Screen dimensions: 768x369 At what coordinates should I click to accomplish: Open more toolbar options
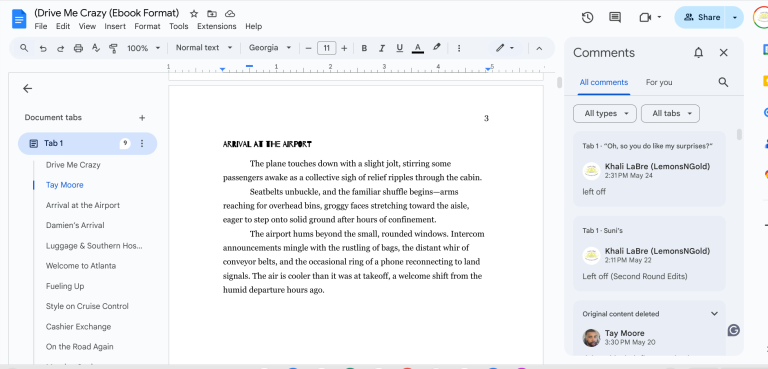459,48
